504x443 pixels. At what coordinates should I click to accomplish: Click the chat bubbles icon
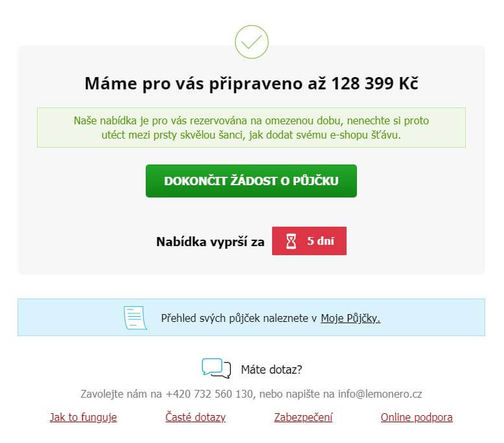(x=216, y=369)
